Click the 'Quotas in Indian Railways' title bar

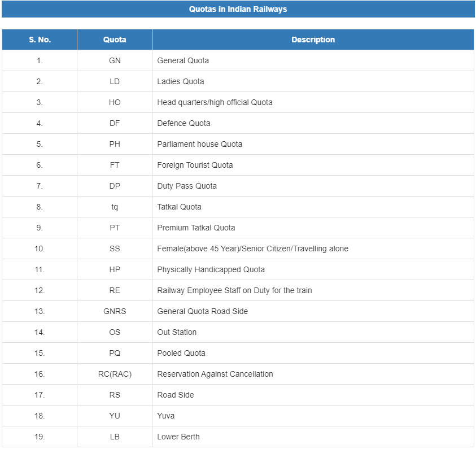click(238, 9)
